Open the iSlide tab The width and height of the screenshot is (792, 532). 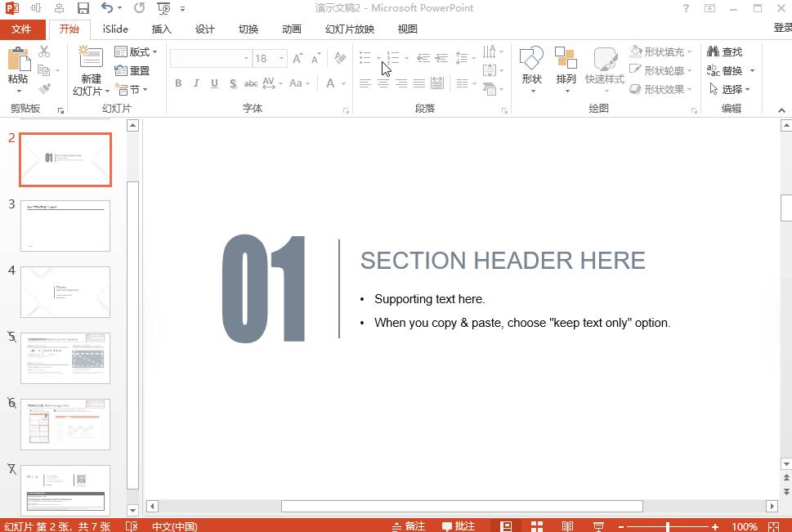click(x=115, y=29)
